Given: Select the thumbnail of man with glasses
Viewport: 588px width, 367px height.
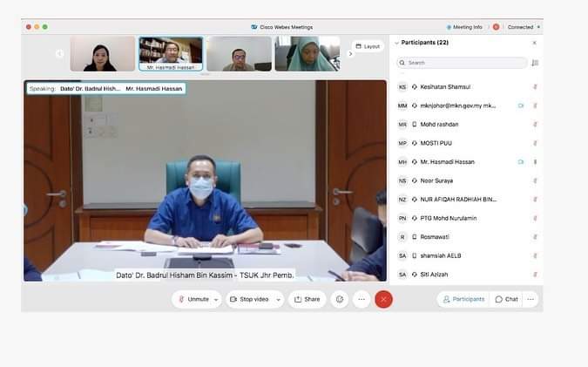Looking at the screenshot, I should (240, 54).
